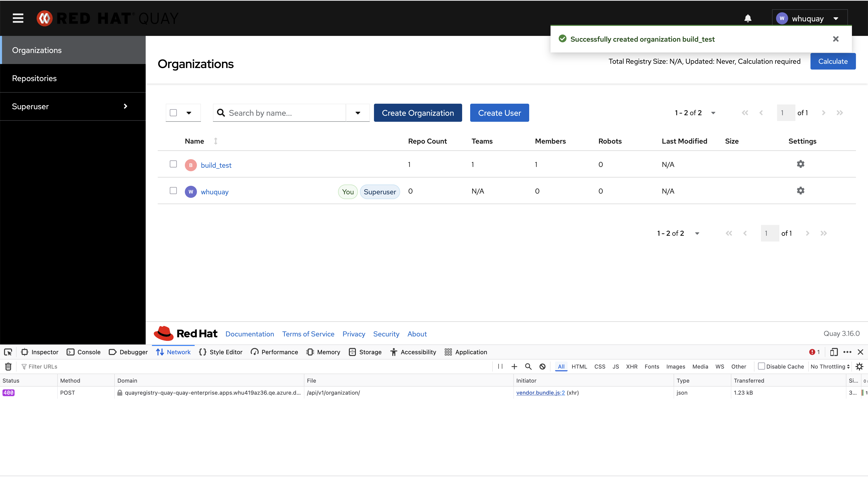Image resolution: width=868 pixels, height=477 pixels.
Task: Click the Create Organization button
Action: 417,113
